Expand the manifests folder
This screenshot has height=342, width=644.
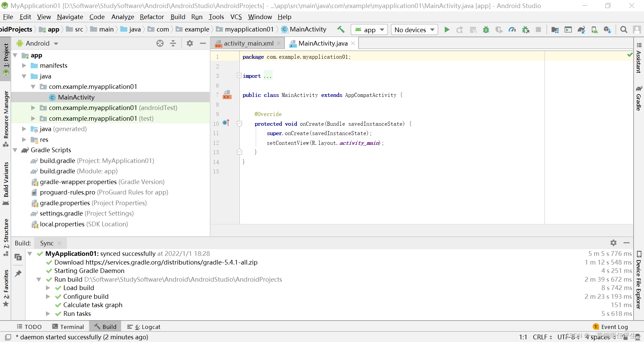coord(24,66)
